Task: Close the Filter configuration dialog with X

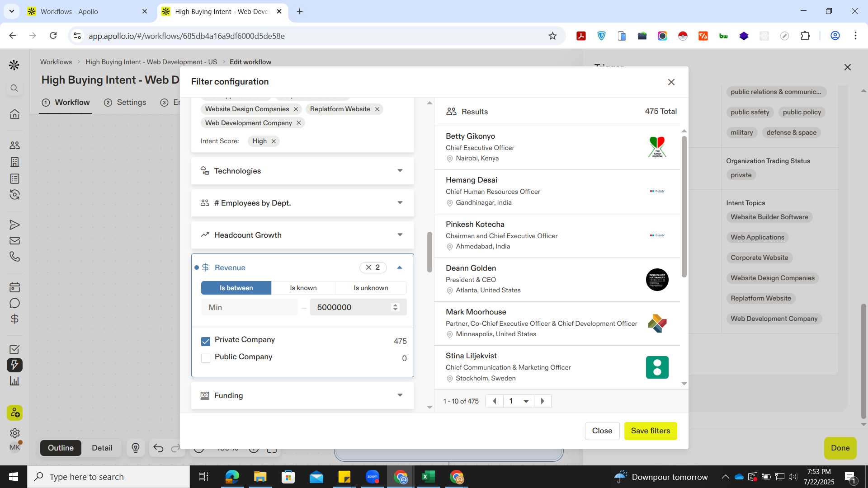Action: point(671,82)
